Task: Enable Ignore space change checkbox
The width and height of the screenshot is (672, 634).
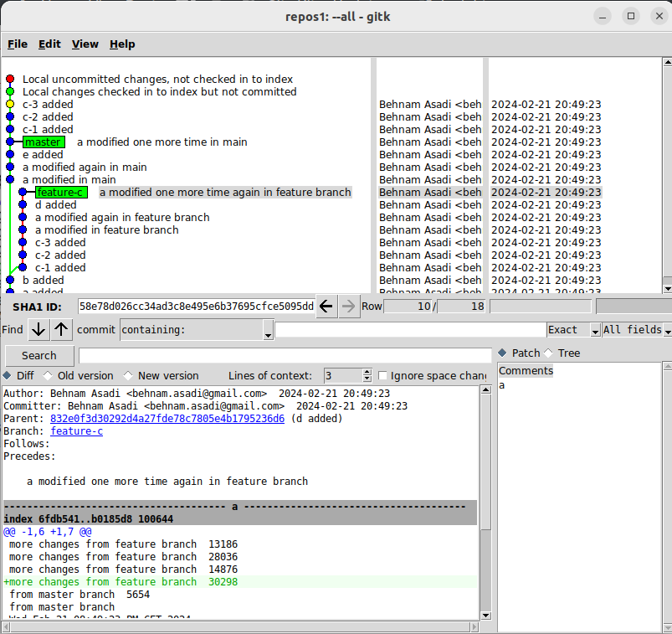Action: [x=383, y=376]
